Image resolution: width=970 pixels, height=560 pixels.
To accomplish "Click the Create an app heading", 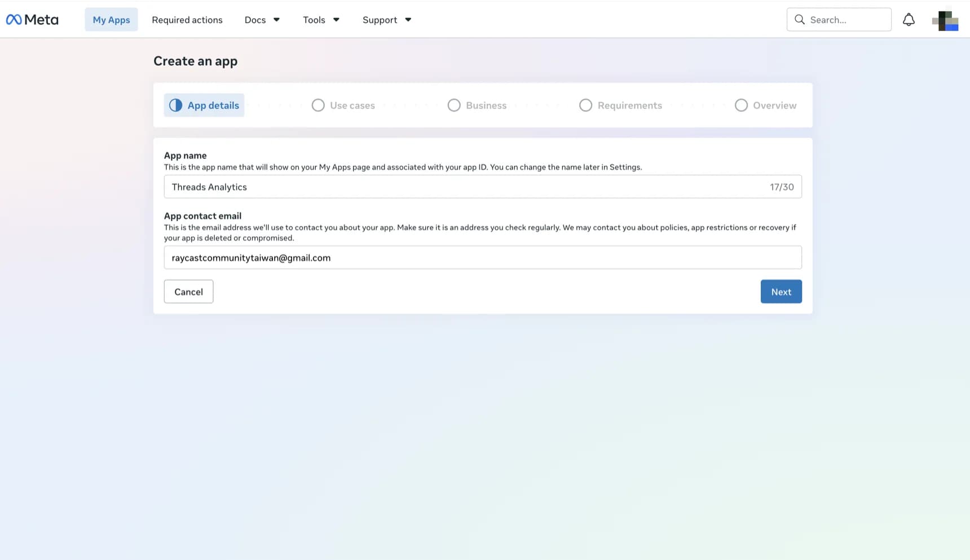I will click(195, 61).
